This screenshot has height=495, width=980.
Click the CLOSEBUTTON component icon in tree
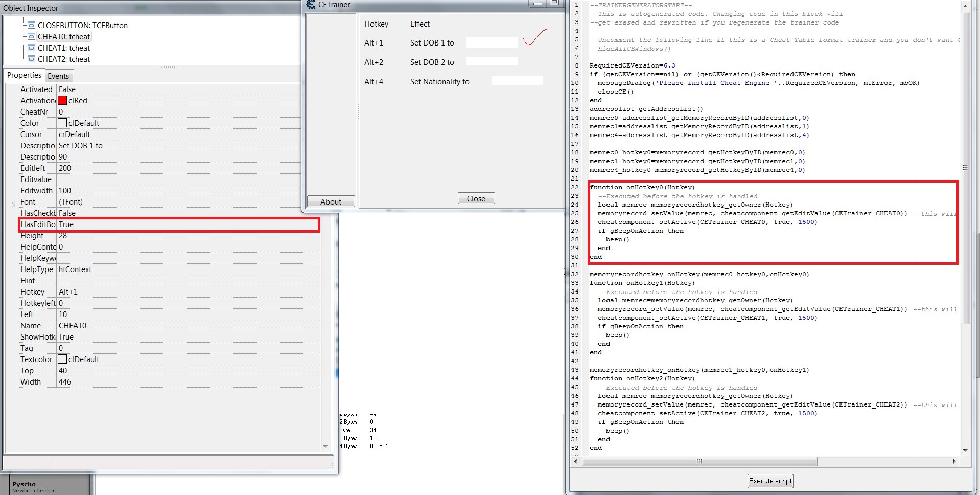pos(31,25)
